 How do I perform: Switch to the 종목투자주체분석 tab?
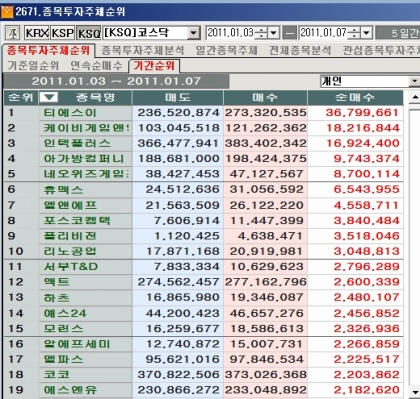pyautogui.click(x=142, y=51)
